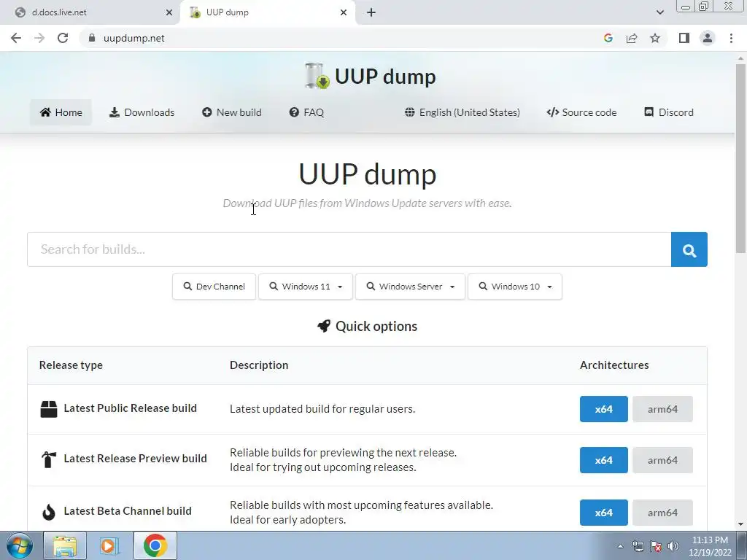Focus the Search for builds field
747x560 pixels.
tap(349, 249)
